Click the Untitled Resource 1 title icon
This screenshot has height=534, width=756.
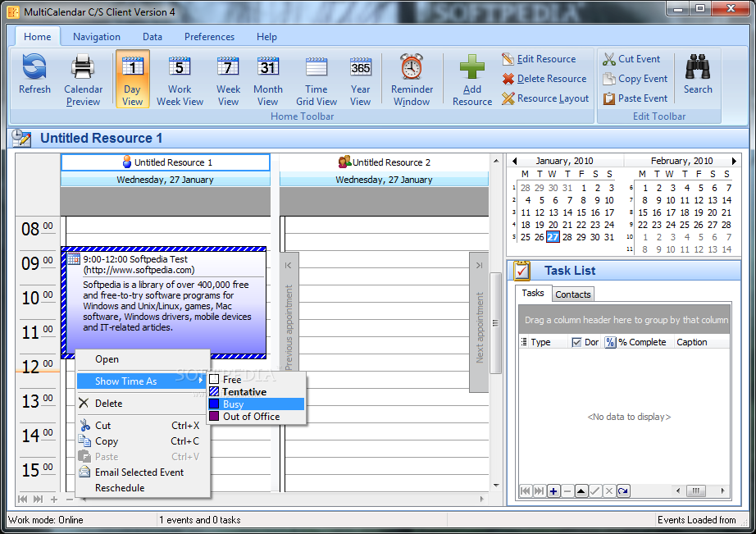pos(21,138)
